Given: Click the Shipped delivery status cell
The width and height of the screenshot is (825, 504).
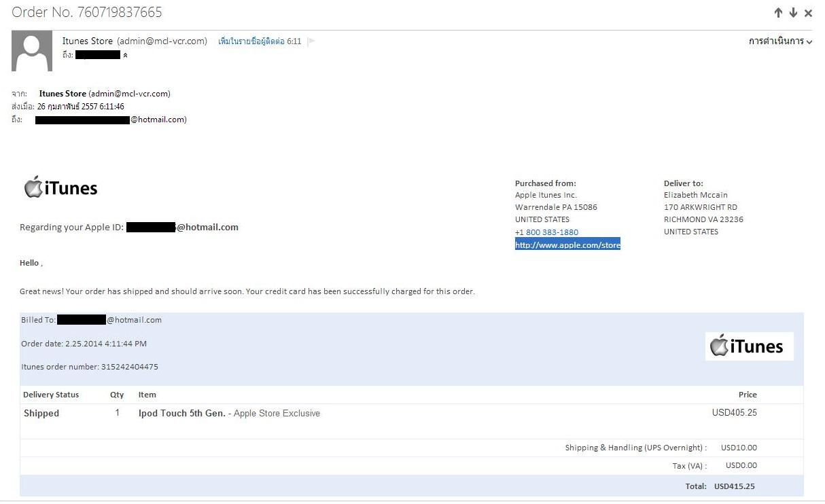Looking at the screenshot, I should click(x=41, y=413).
